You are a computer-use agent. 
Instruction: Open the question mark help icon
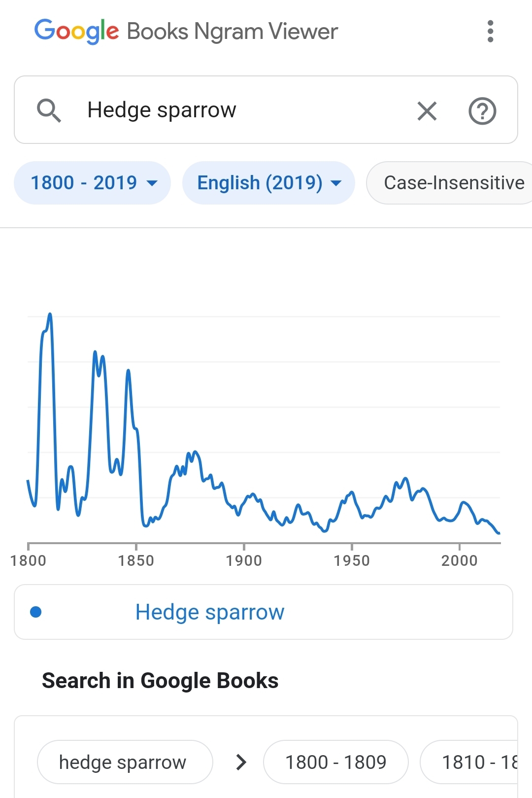(482, 110)
